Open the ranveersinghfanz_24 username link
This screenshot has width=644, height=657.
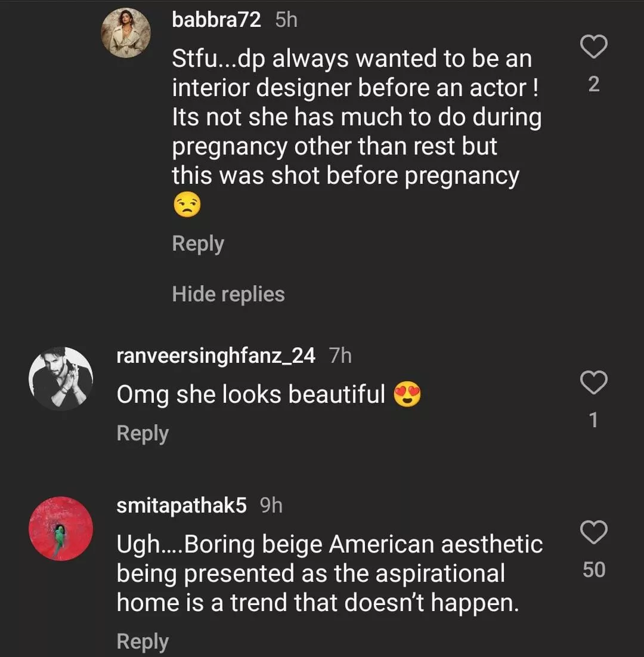(216, 356)
